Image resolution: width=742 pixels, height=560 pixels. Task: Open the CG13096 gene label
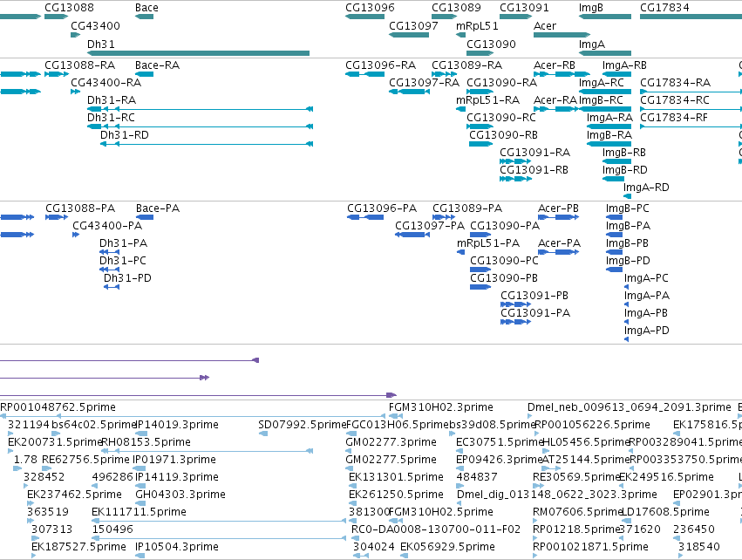[370, 8]
